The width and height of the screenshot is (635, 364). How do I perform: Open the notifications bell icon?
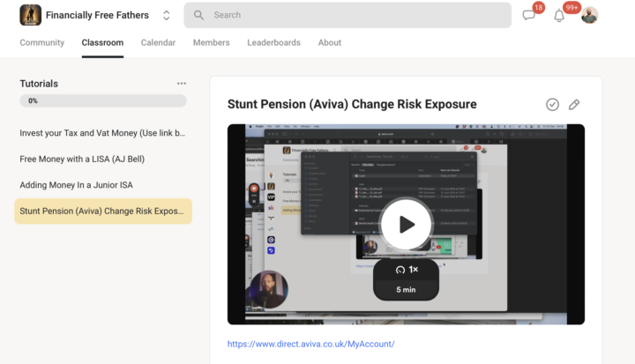559,16
